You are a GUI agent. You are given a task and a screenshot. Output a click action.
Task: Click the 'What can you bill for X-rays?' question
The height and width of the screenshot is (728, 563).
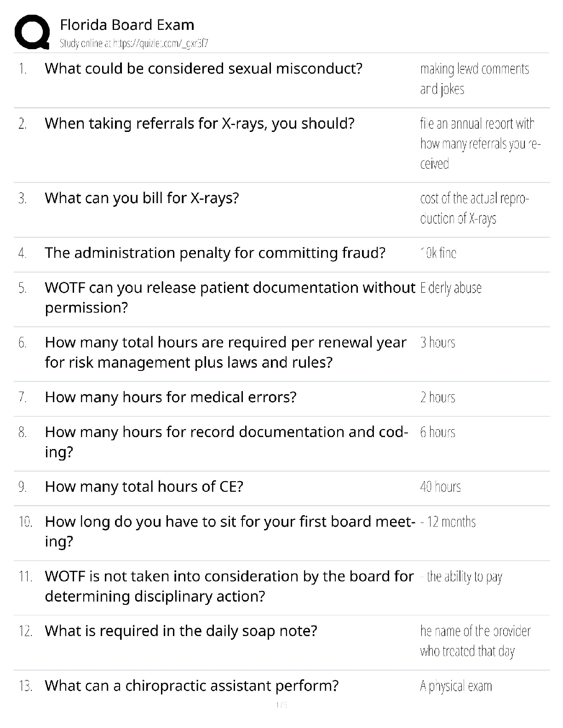142,198
